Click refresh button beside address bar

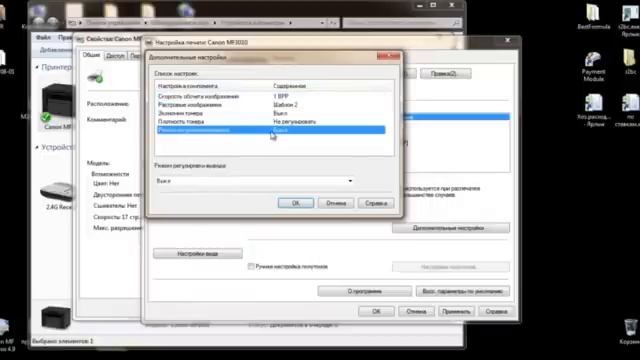coord(333,23)
